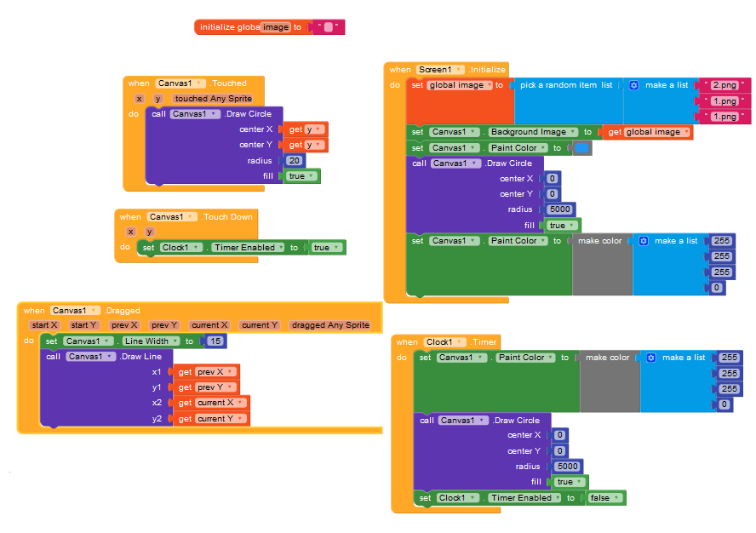Click the start X parameter in Dragged event
The image size is (756, 533).
click(44, 325)
